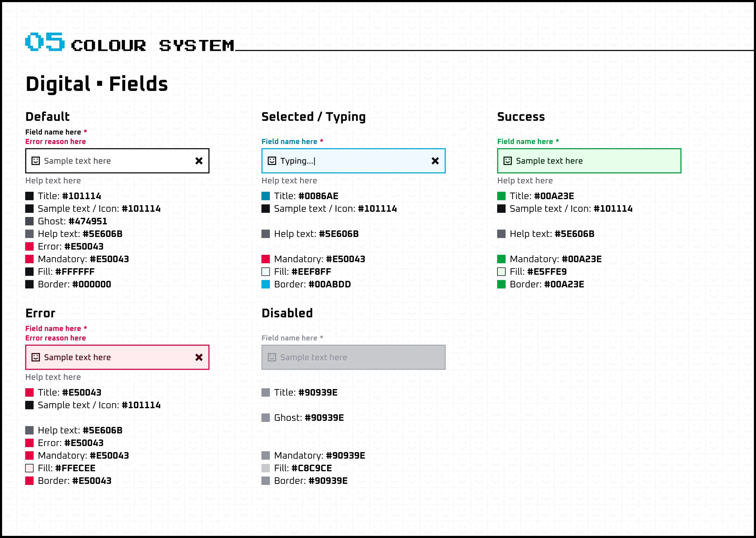Click smiley icon in Disabled field
The height and width of the screenshot is (538, 756).
[272, 357]
